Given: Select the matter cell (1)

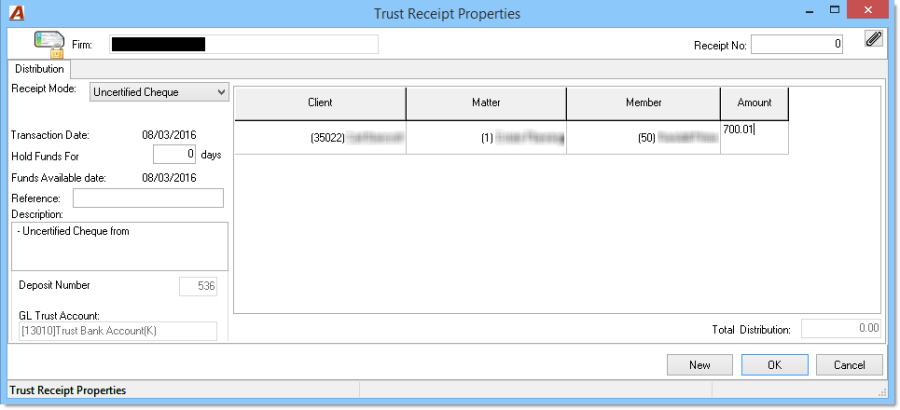Looking at the screenshot, I should 486,137.
